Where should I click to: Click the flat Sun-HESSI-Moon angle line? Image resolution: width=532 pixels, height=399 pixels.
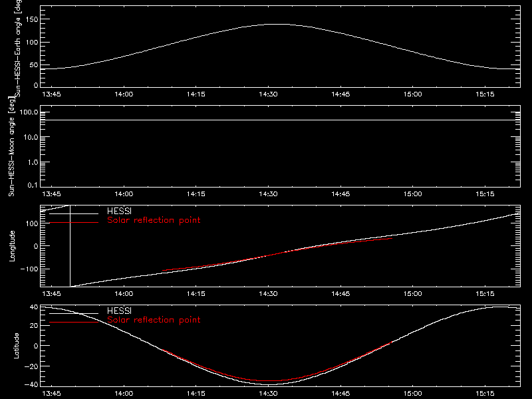(x=280, y=120)
